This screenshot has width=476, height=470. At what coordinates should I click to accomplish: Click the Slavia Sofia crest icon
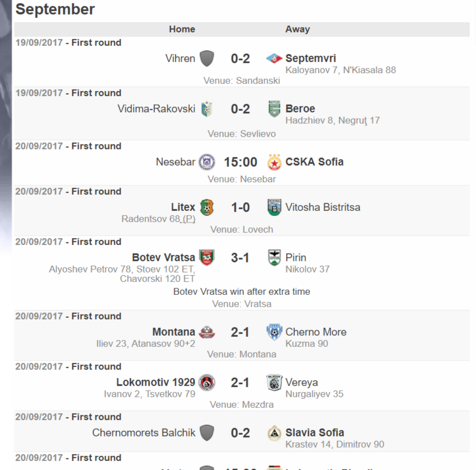pyautogui.click(x=274, y=433)
